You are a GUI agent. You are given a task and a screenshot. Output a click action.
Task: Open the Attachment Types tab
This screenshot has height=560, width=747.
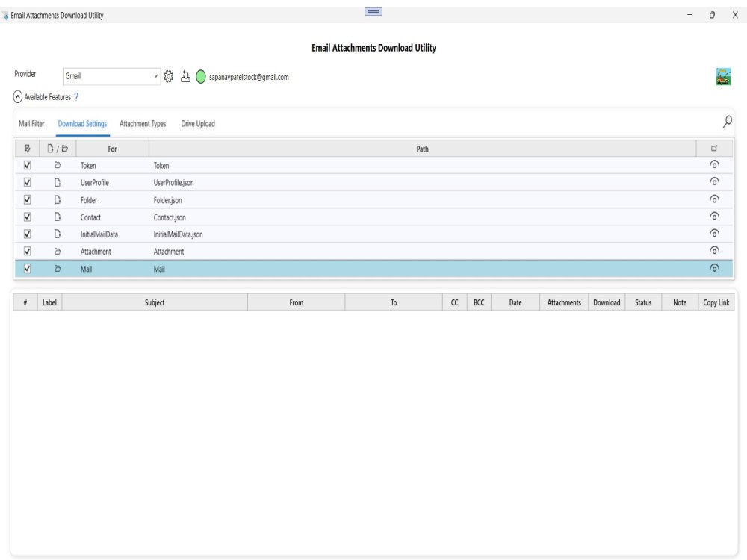coord(143,124)
